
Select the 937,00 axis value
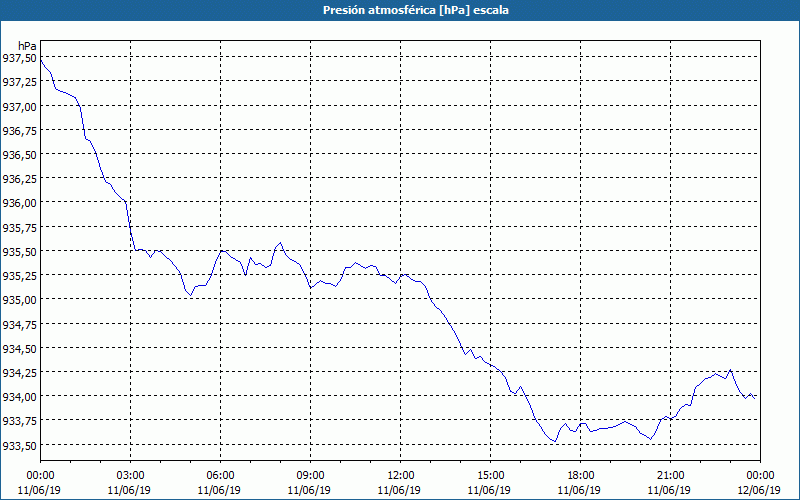(20, 107)
